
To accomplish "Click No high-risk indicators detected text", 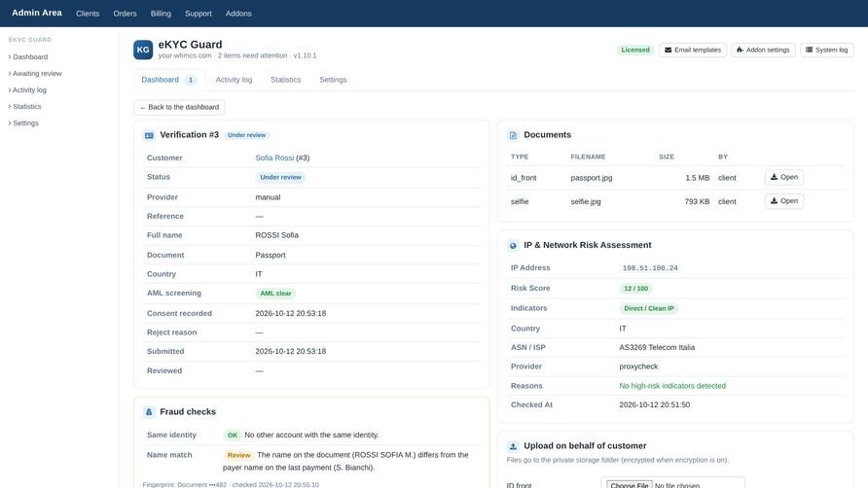I will 672,386.
